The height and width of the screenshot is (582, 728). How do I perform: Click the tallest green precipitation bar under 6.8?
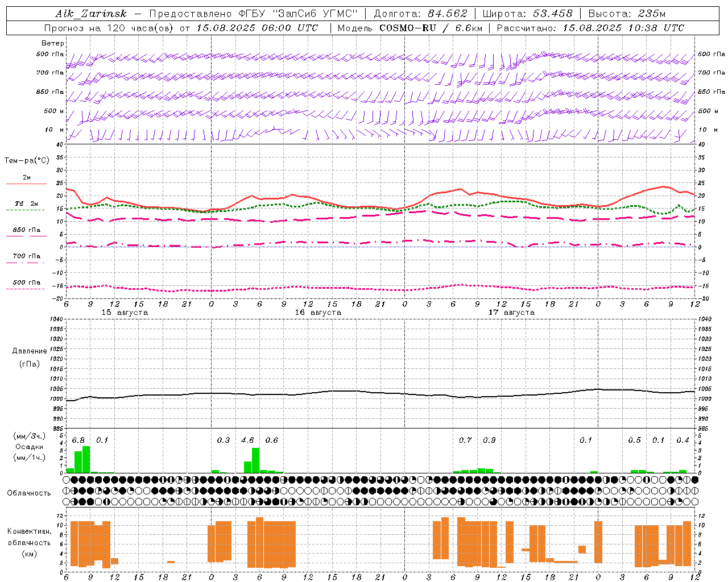click(86, 460)
